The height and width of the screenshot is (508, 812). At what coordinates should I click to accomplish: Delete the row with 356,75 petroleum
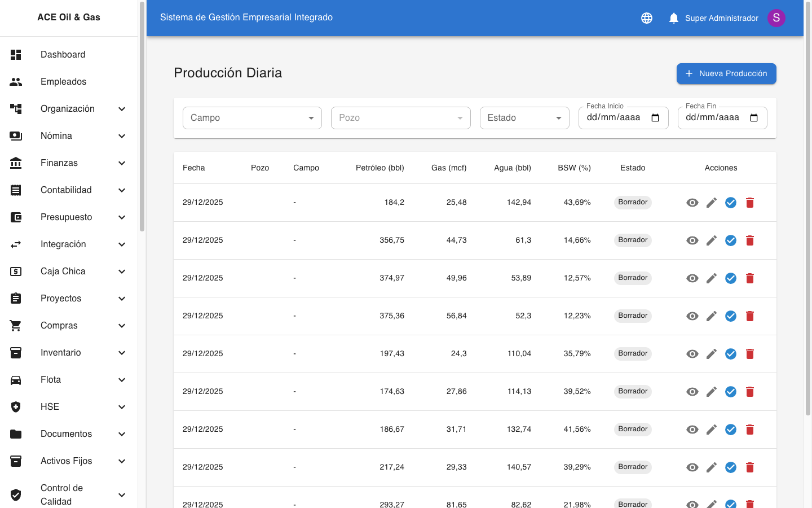(750, 240)
